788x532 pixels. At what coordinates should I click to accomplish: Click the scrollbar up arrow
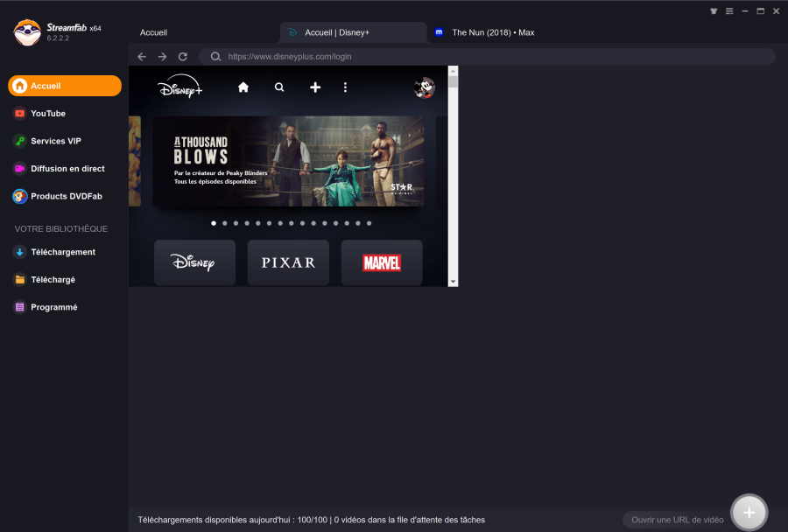(x=453, y=71)
